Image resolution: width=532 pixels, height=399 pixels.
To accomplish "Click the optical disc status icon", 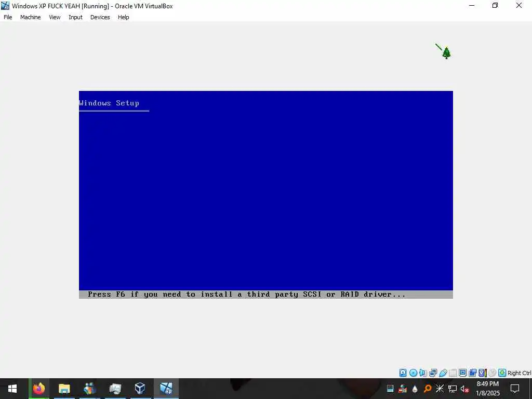I will 413,373.
